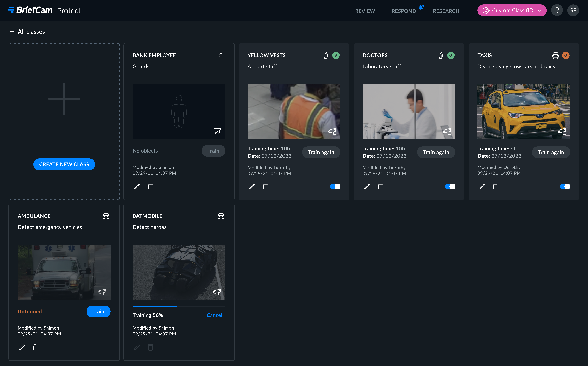Click Train on Bank Employee card

click(213, 151)
